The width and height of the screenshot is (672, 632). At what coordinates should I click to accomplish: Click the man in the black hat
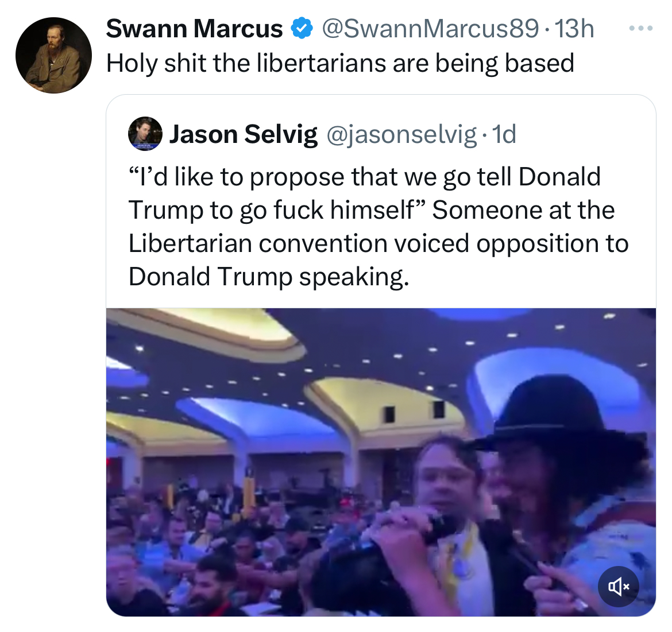click(x=551, y=459)
